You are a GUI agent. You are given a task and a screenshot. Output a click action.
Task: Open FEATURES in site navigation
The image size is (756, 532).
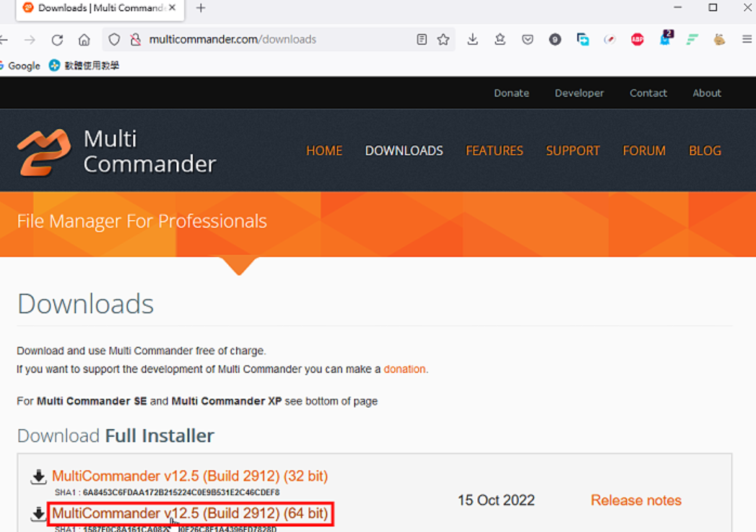tap(494, 151)
